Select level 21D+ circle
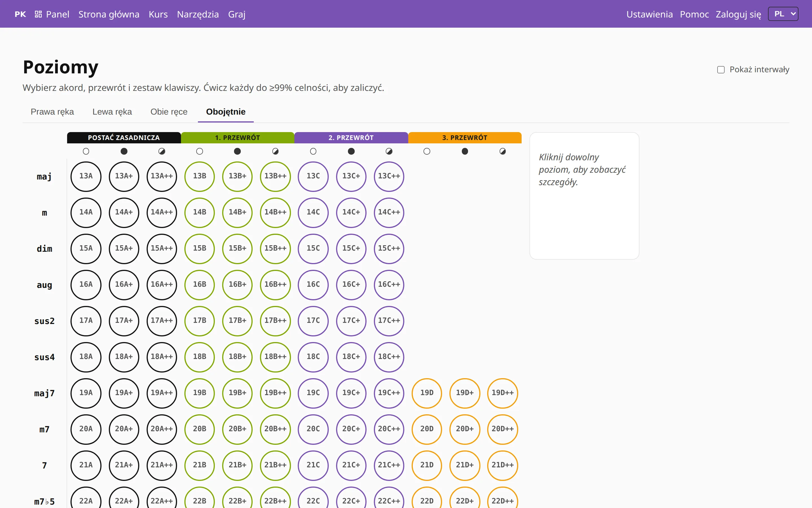 coord(465,465)
